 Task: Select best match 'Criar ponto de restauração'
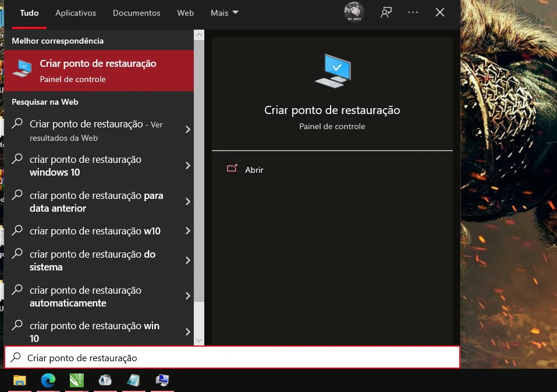[99, 70]
